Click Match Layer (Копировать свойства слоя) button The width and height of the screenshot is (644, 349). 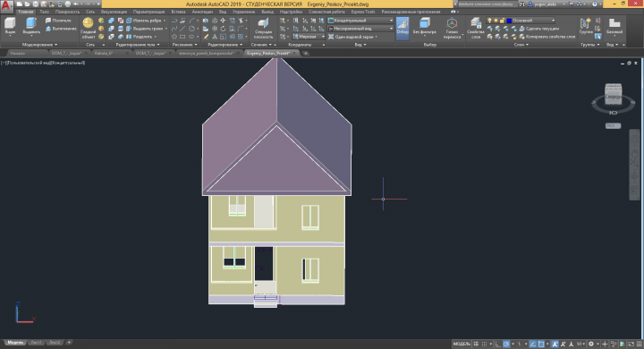[x=547, y=37]
